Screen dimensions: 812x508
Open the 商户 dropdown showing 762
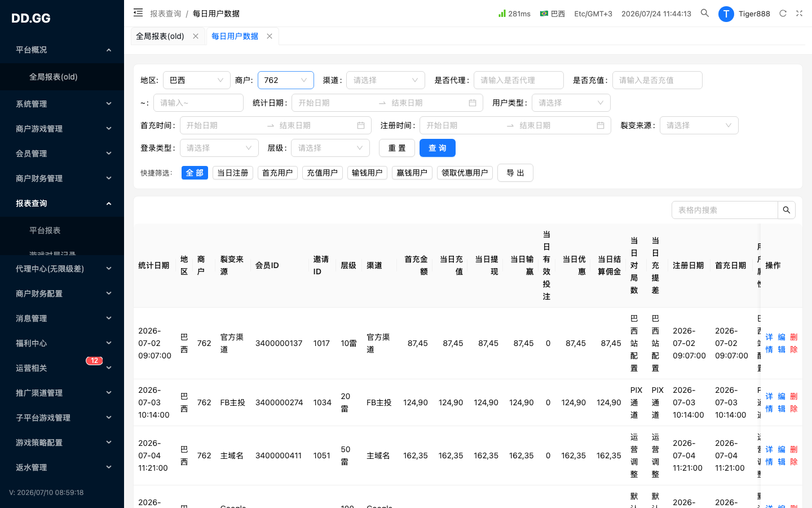point(286,80)
